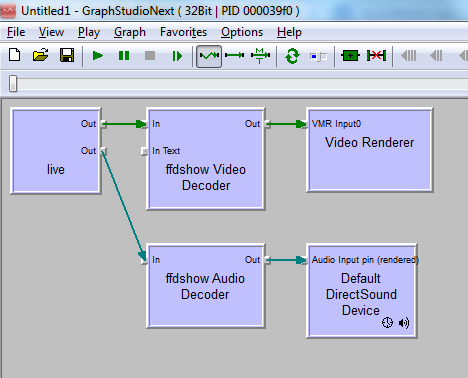The image size is (468, 378).
Task: Click the GraphStudioNext app icon in title bar
Action: pos(8,11)
